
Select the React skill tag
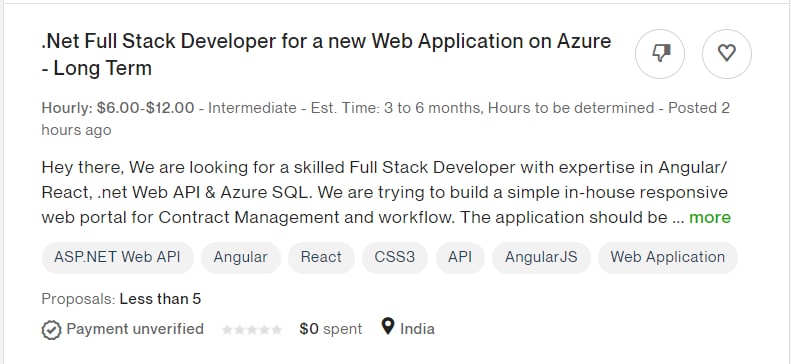[321, 257]
